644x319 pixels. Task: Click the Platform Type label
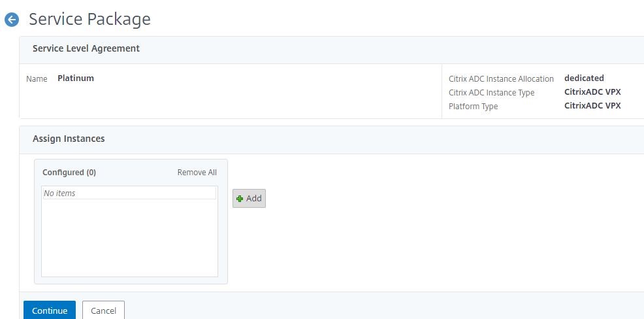point(473,106)
